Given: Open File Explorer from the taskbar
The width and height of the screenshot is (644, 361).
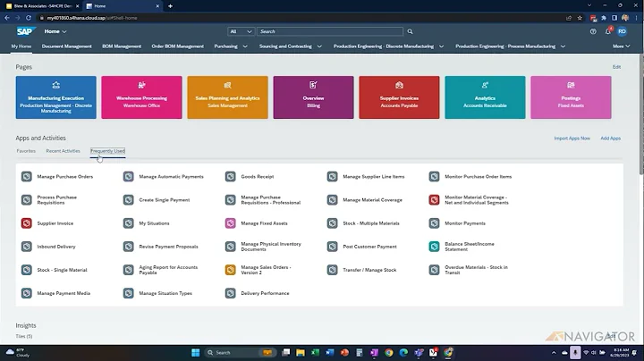Looking at the screenshot, I should (301, 352).
